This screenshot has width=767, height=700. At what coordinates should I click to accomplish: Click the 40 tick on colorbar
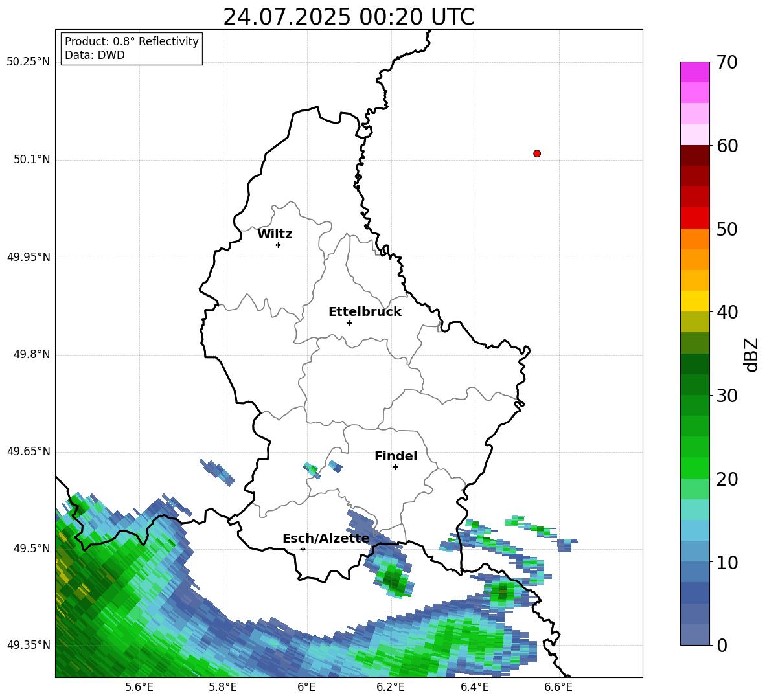[727, 312]
